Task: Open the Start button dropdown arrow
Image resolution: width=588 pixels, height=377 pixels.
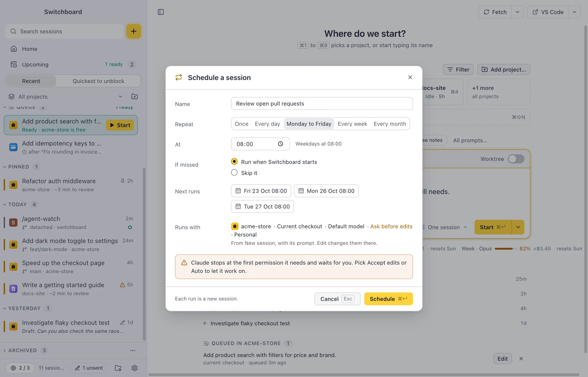Action: coord(518,227)
